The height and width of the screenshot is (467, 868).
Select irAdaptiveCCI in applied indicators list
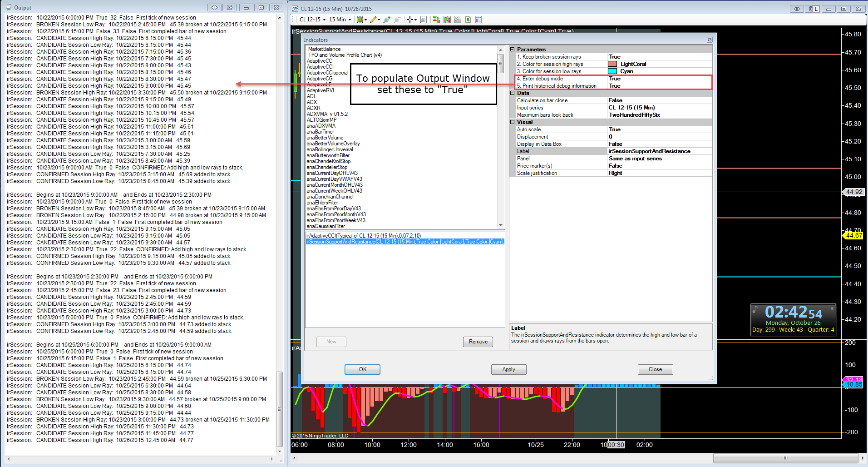click(363, 236)
